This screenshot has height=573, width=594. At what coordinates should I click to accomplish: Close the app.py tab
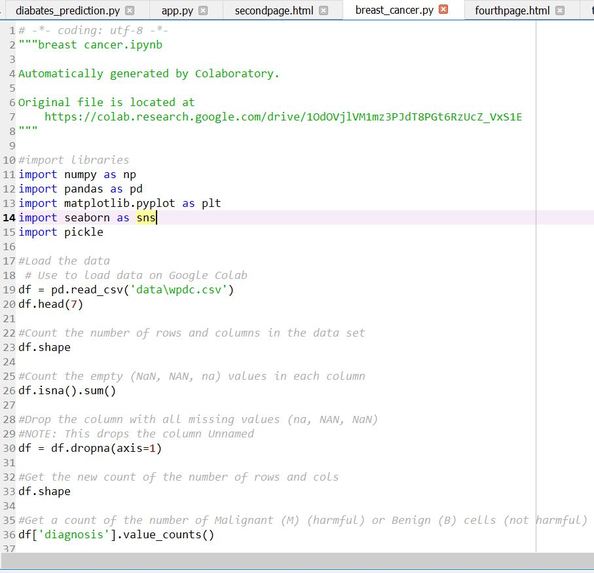pos(203,11)
